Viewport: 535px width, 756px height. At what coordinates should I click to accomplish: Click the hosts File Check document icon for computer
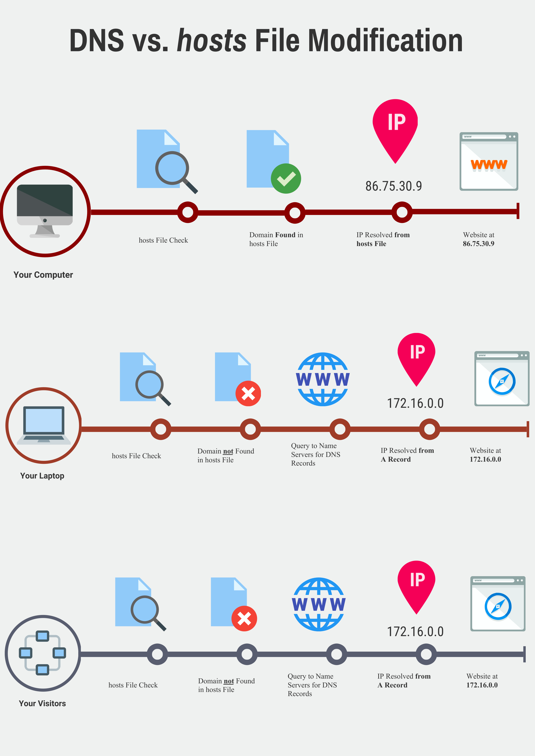click(x=154, y=142)
